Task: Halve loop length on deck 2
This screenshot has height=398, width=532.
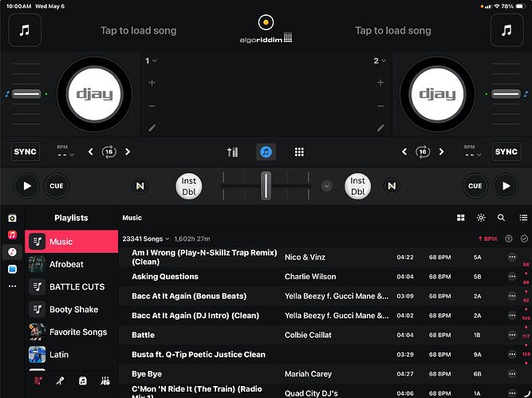Action: point(404,152)
